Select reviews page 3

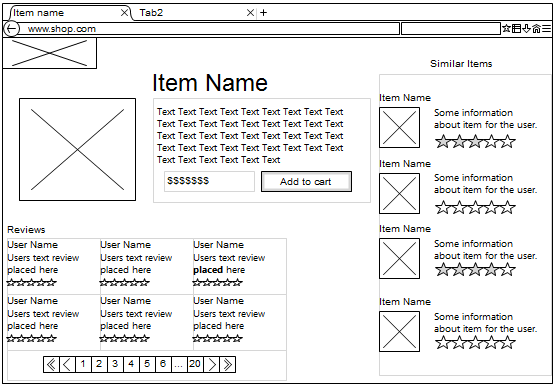(115, 364)
